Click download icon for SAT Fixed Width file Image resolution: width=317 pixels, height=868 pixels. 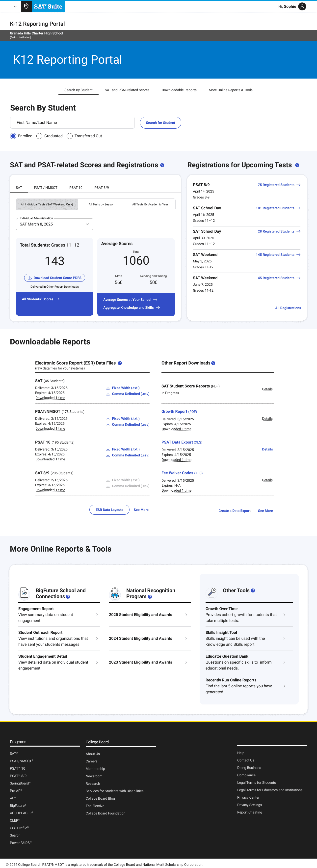pos(108,388)
